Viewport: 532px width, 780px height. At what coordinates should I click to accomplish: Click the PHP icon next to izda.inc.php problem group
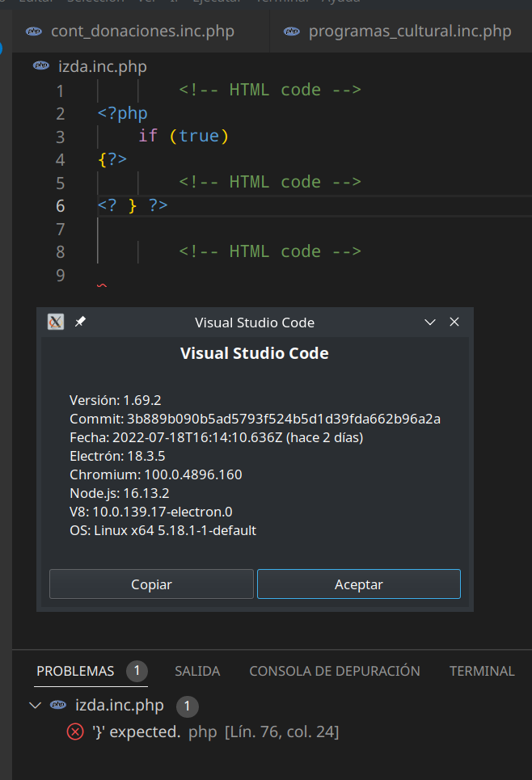click(x=57, y=705)
